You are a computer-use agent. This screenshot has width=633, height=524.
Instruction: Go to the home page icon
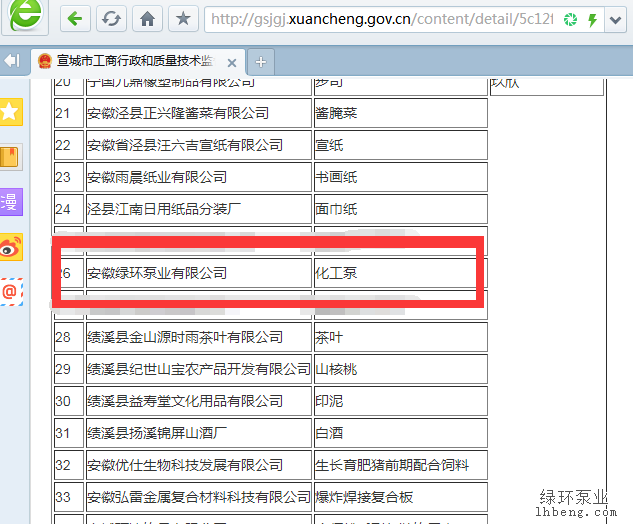pyautogui.click(x=147, y=19)
